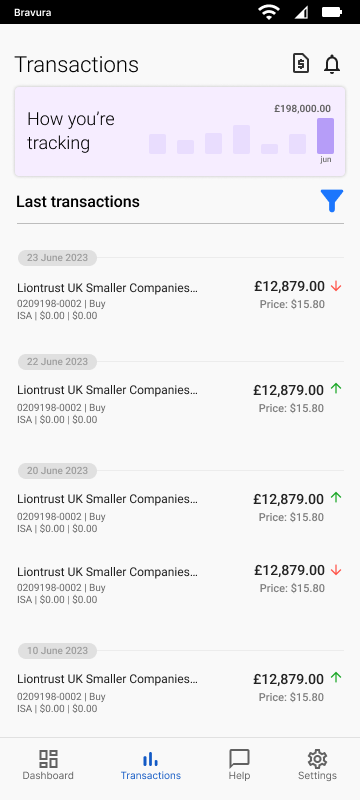Tap the Dashboard grid icon
Viewport: 360px width, 800px height.
(x=48, y=759)
